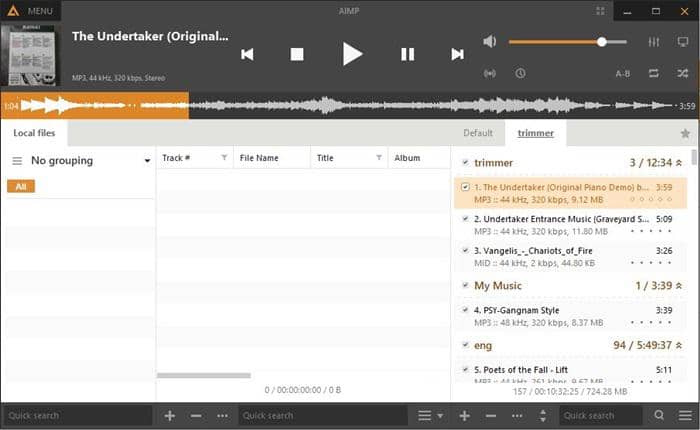Image resolution: width=700 pixels, height=430 pixels.
Task: Click the favorites star icon
Action: point(685,133)
